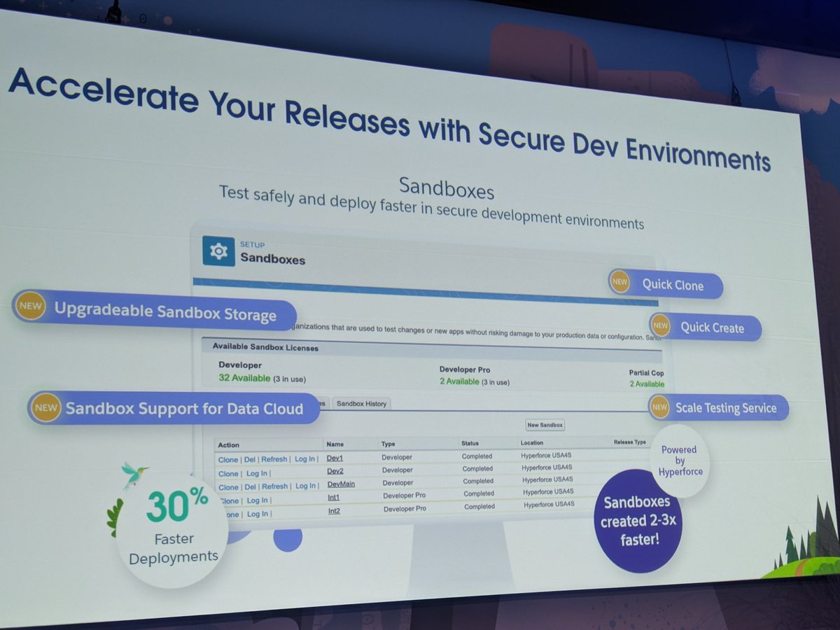Click the Action column header

pos(228,445)
